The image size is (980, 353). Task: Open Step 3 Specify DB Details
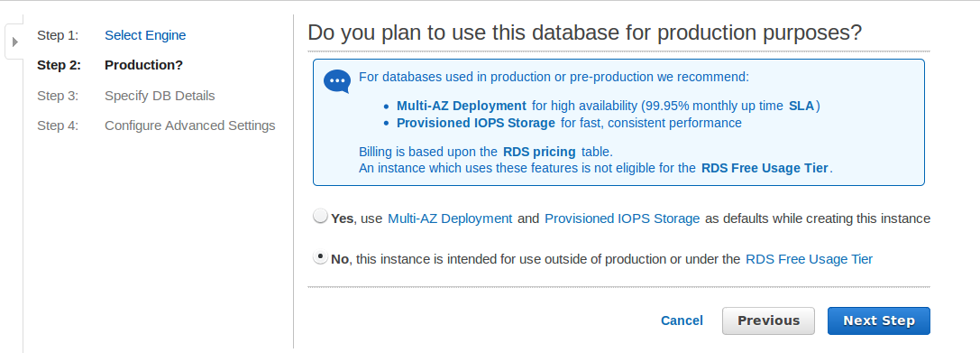(x=160, y=96)
